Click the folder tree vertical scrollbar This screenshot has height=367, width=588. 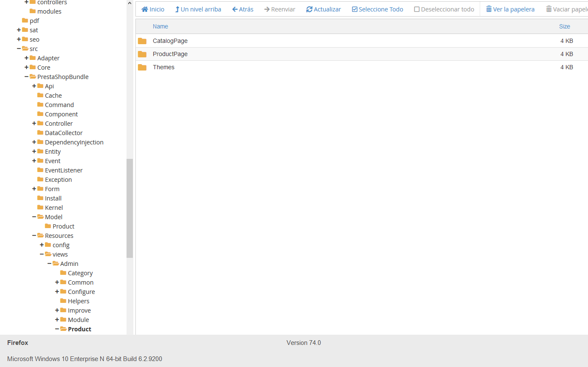tap(129, 208)
